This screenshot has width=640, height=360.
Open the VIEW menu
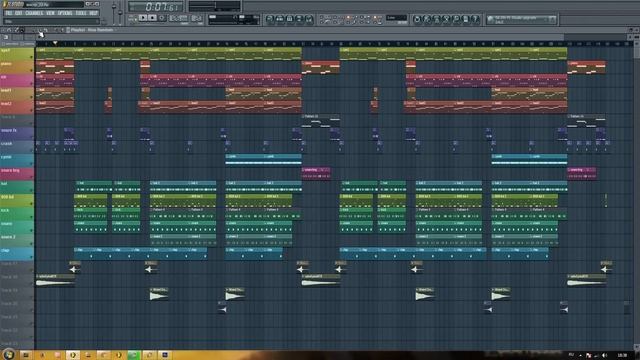(x=50, y=13)
